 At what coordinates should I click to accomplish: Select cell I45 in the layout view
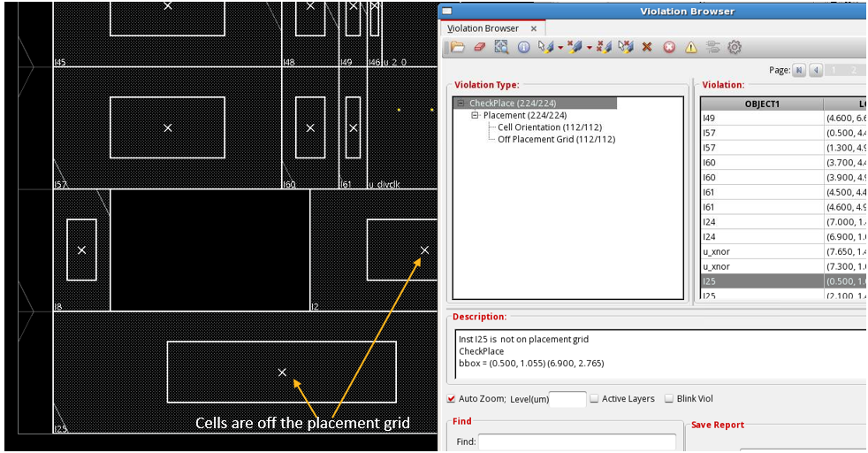click(x=168, y=34)
